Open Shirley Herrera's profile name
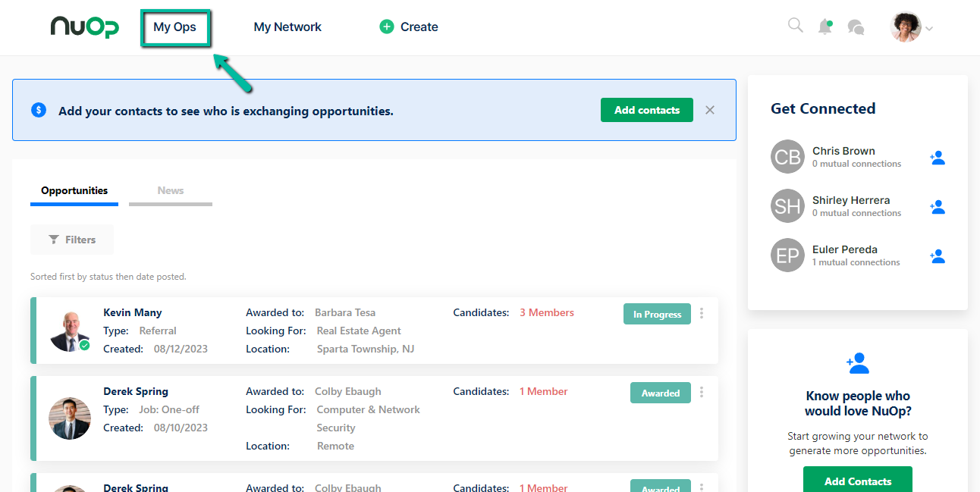Image resolution: width=980 pixels, height=492 pixels. [851, 200]
